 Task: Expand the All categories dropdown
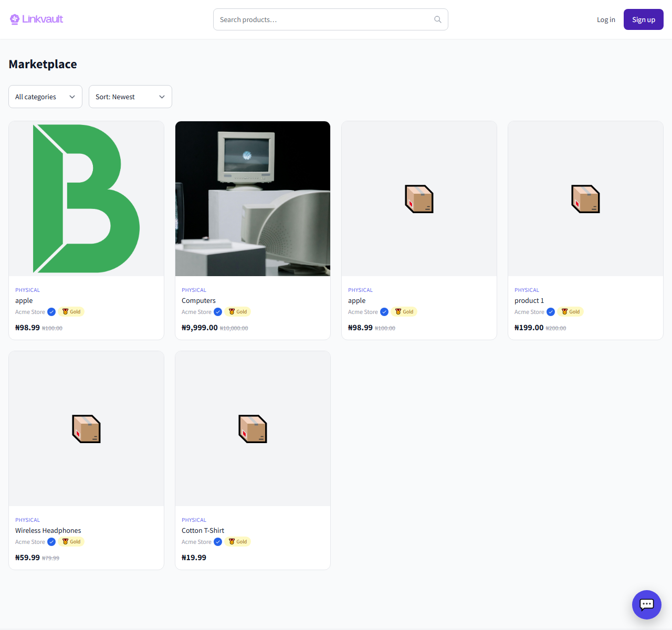(x=46, y=97)
